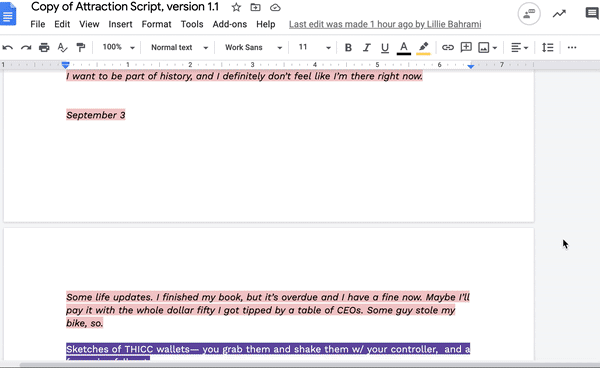Open the Edit menu
Screen dimensions: 600x368
[x=62, y=24]
